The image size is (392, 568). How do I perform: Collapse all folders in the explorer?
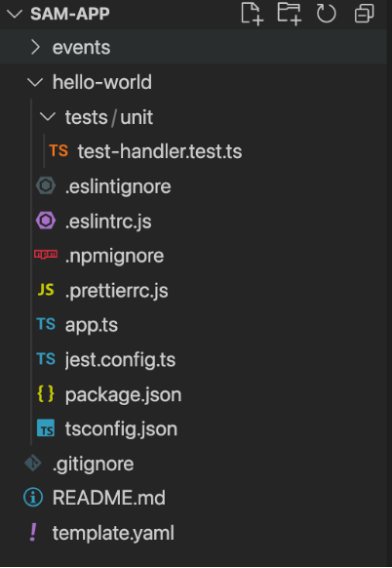point(364,14)
